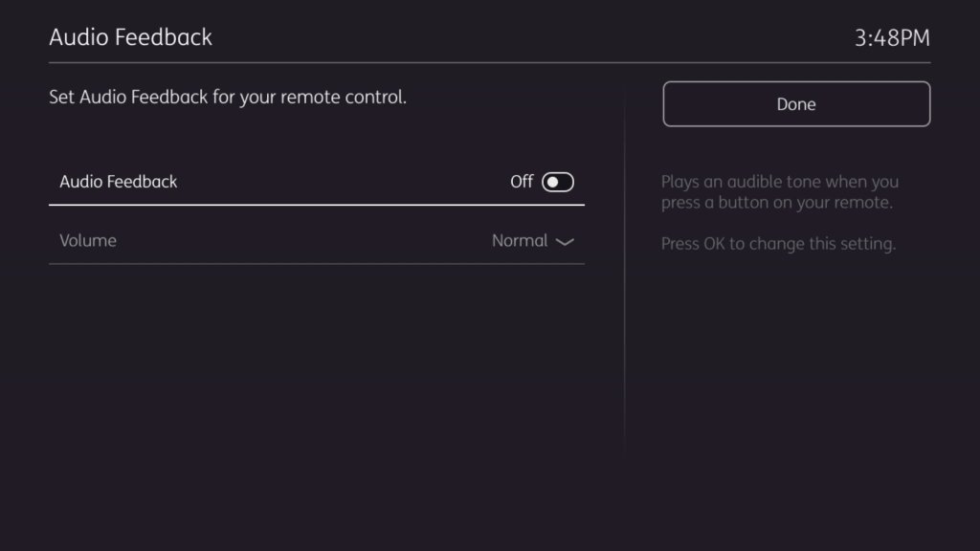Screen dimensions: 980x551
Task: Click the underline beneath the Volume row
Action: pyautogui.click(x=316, y=264)
